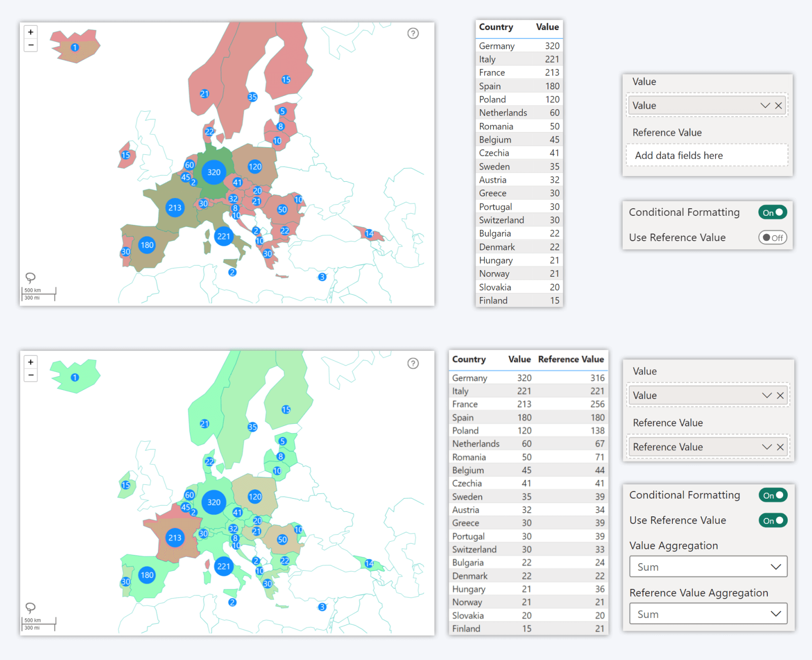Screen dimensions: 812x660
Task: Select the Italy row in the top table
Action: tap(519, 59)
